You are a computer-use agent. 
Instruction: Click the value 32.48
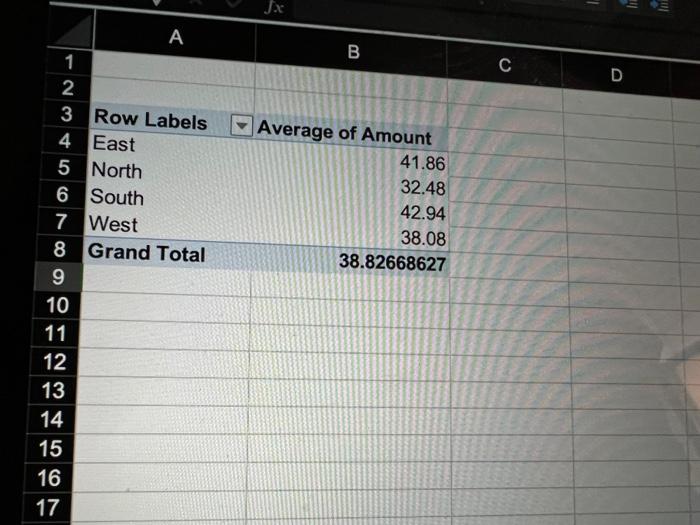(x=423, y=188)
